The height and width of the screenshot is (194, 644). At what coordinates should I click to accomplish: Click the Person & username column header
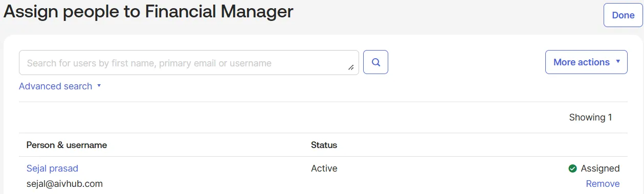66,145
